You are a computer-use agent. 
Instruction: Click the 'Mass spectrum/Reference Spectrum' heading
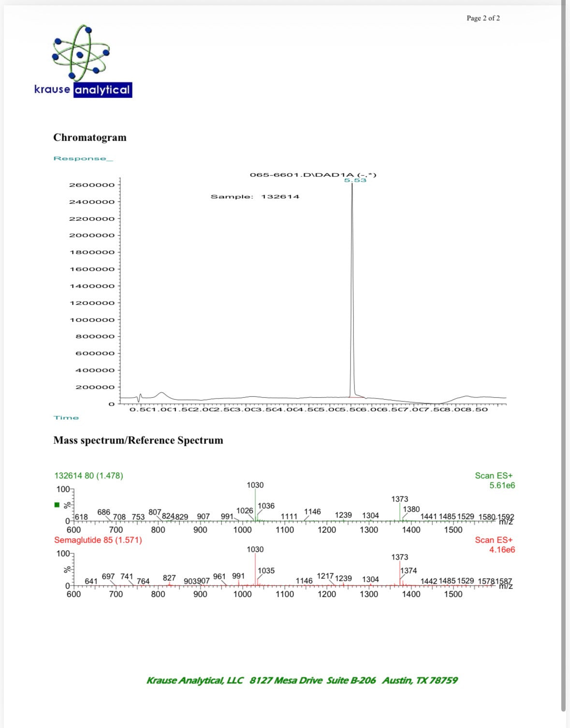coord(138,440)
